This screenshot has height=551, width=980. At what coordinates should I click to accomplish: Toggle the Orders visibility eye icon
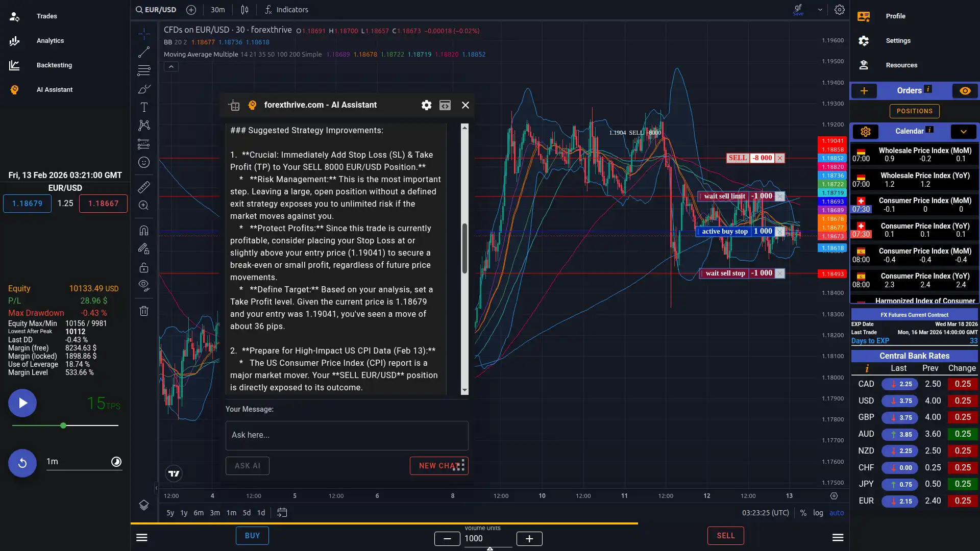click(x=965, y=91)
